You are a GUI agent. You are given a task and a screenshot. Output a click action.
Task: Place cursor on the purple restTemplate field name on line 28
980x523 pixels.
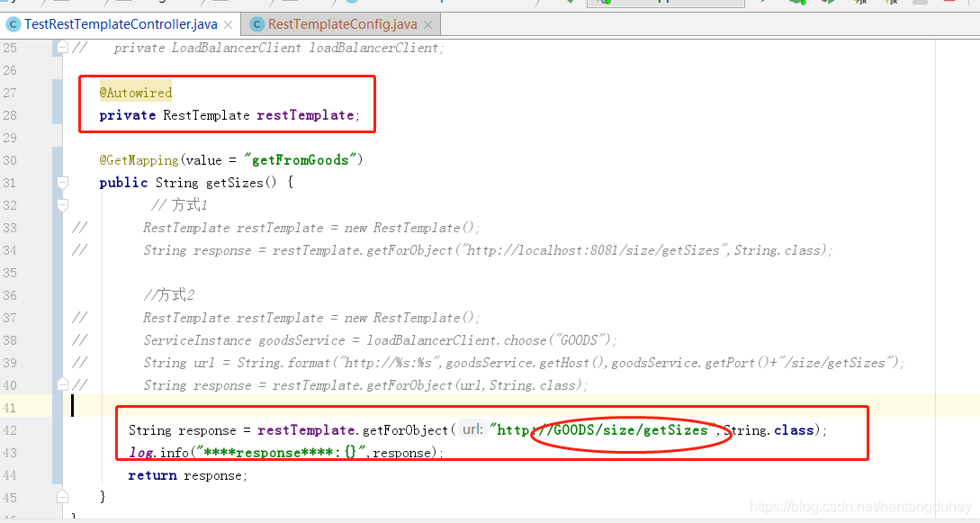pos(305,115)
